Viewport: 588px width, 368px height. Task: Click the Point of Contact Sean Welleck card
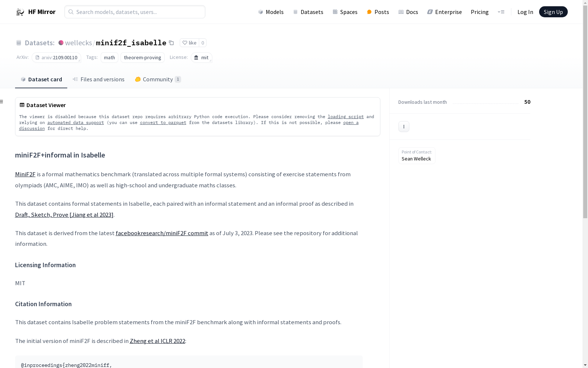pos(417,156)
